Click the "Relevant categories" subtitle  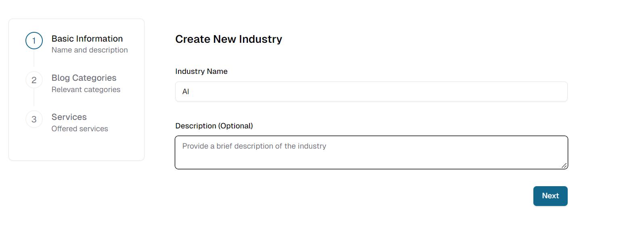(x=86, y=90)
